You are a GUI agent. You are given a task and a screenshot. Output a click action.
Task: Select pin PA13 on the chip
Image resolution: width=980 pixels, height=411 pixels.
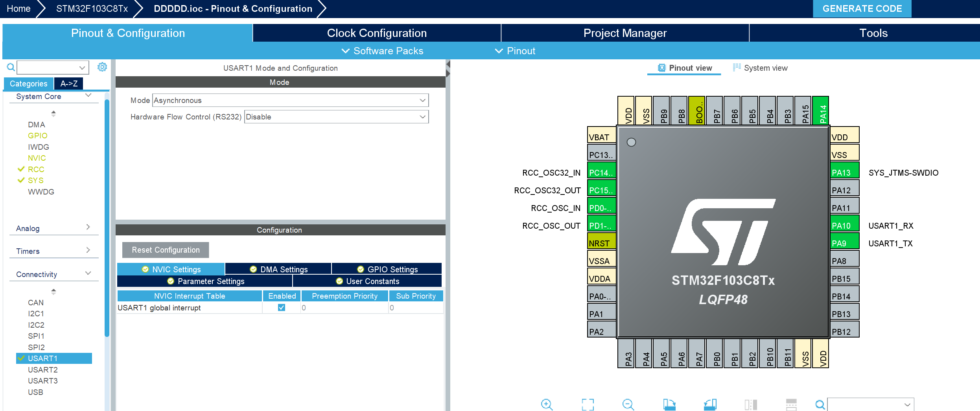tap(845, 170)
